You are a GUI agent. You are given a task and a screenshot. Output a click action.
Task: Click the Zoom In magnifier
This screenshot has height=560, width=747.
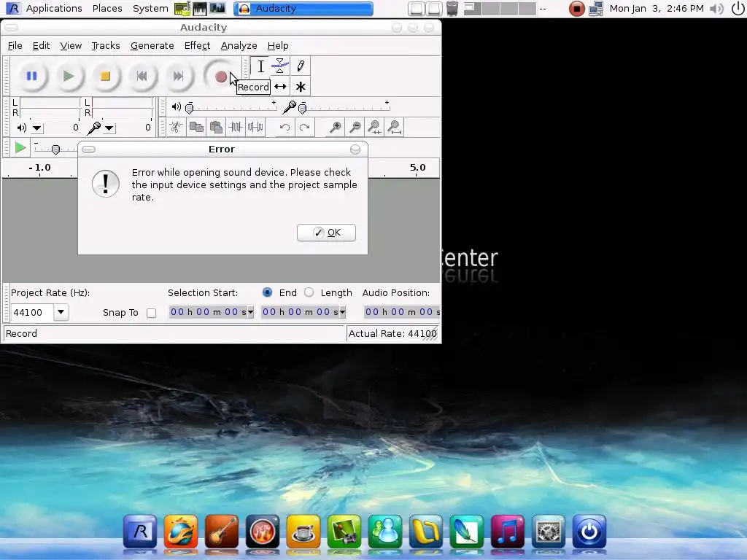pyautogui.click(x=336, y=127)
